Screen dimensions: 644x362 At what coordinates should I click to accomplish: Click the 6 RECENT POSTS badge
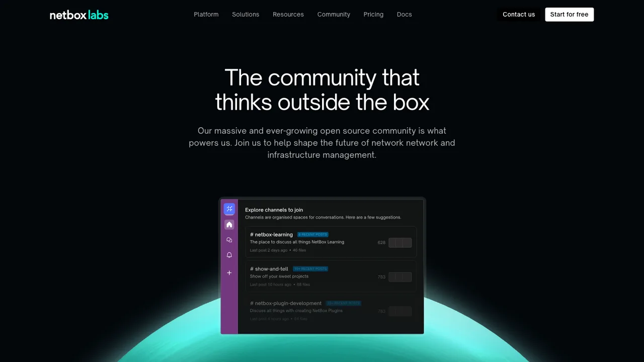point(313,235)
